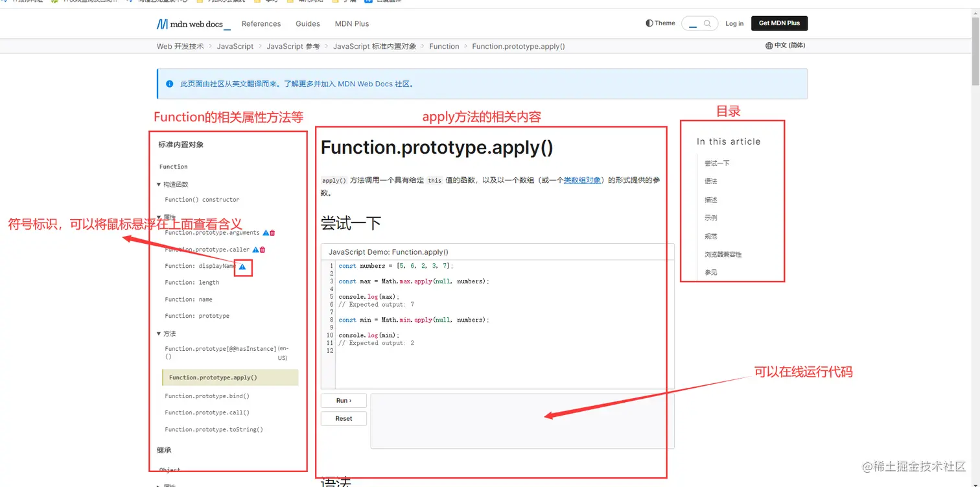Viewport: 980px width, 487px height.
Task: Click the MDN web docs logo
Action: tap(193, 24)
